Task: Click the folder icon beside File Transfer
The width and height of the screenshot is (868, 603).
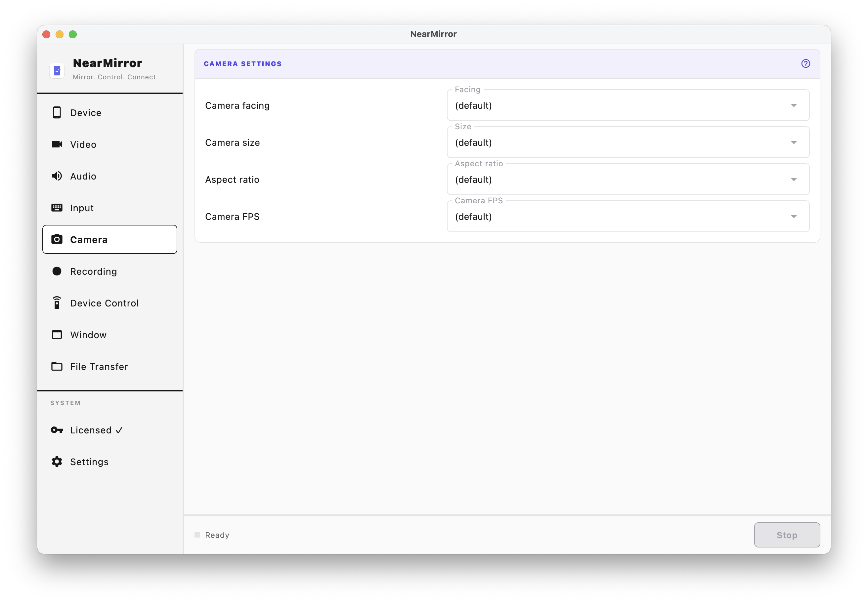Action: tap(57, 367)
